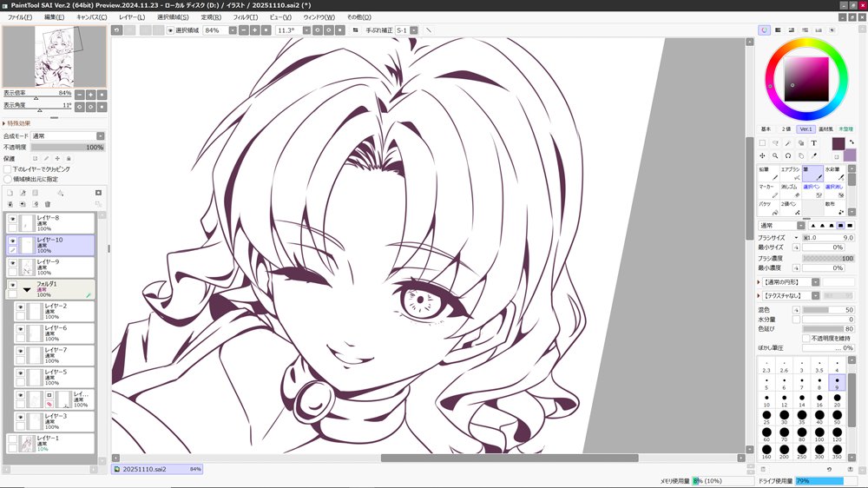Open 【テクスチャなし】 texture dropdown

click(815, 296)
